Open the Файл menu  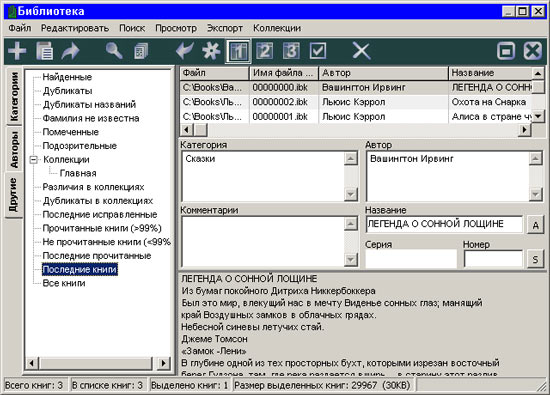(x=20, y=28)
